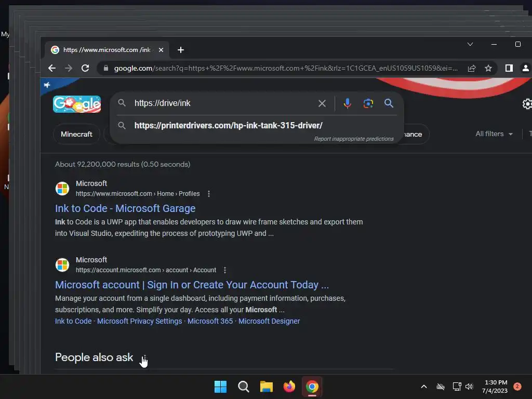This screenshot has height=399, width=532.
Task: Click the OneDrive cloud tray icon
Action: point(441,387)
